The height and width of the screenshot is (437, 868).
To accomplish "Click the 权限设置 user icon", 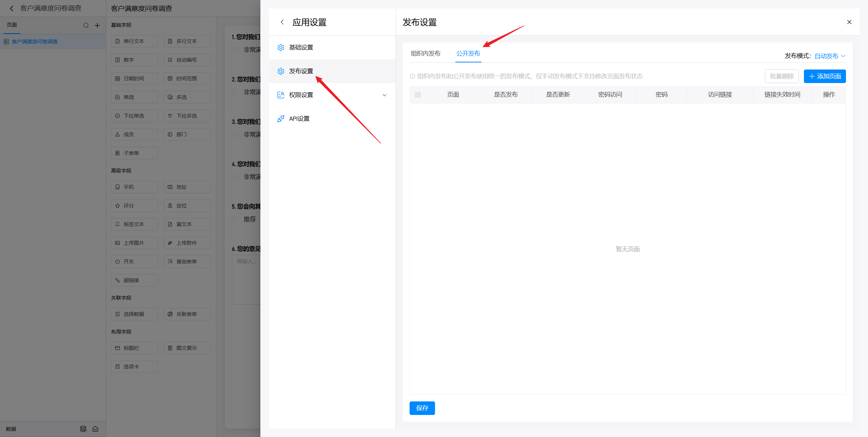I will [x=281, y=95].
